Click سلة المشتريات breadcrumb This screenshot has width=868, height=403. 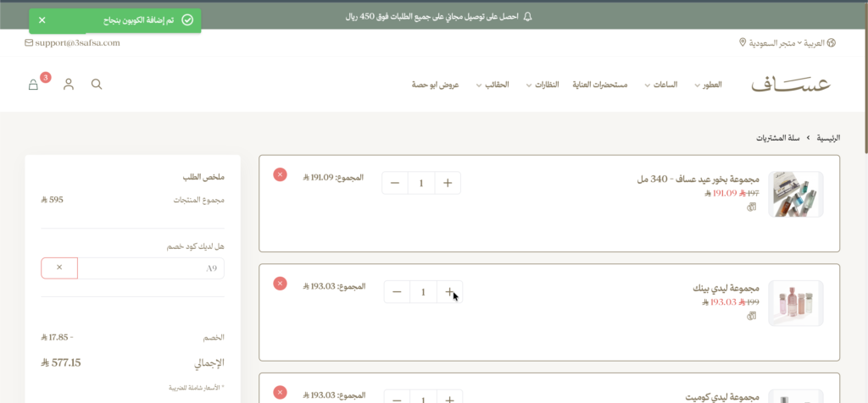click(778, 137)
